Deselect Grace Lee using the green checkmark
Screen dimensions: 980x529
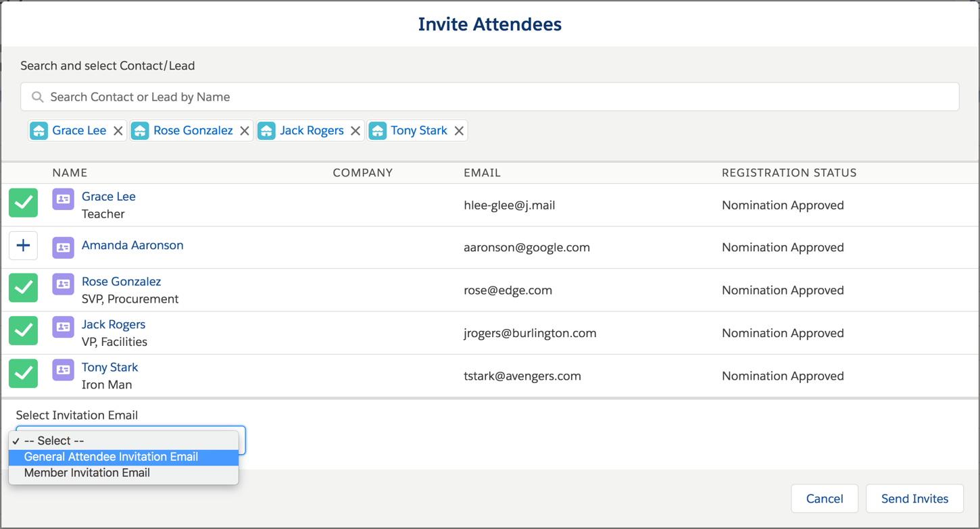coord(23,202)
